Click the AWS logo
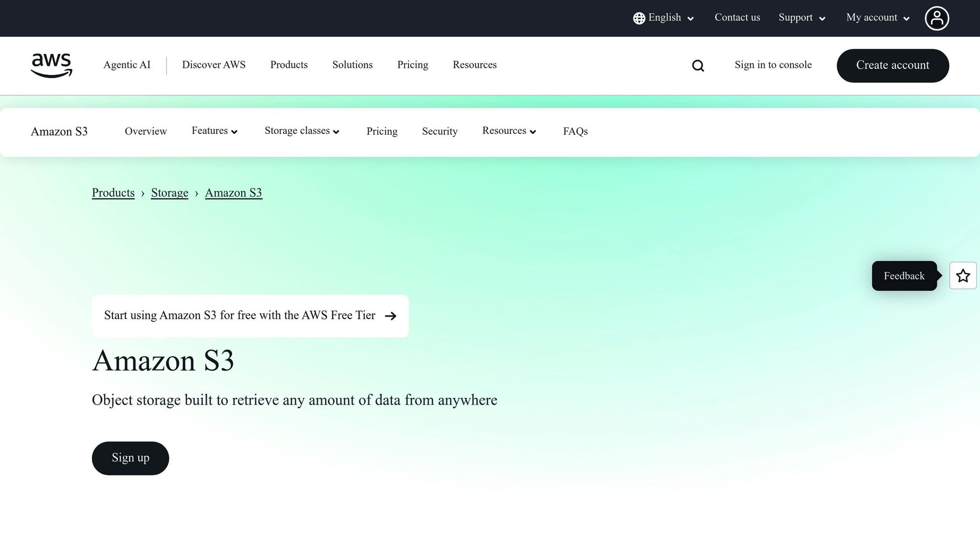This screenshot has width=980, height=551. 51,66
